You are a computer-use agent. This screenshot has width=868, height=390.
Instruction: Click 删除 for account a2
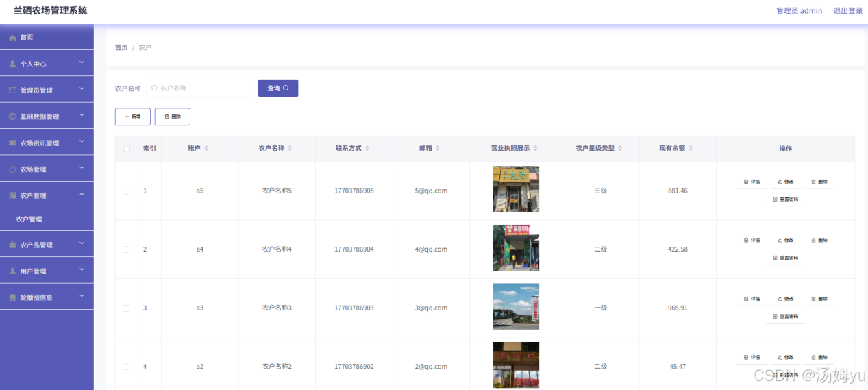[819, 357]
